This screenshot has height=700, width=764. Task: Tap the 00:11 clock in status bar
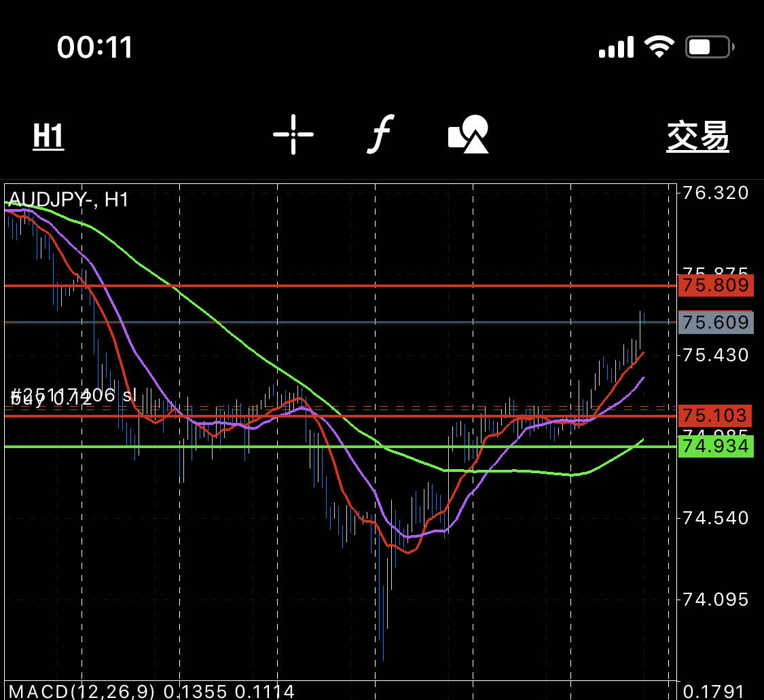[x=94, y=48]
